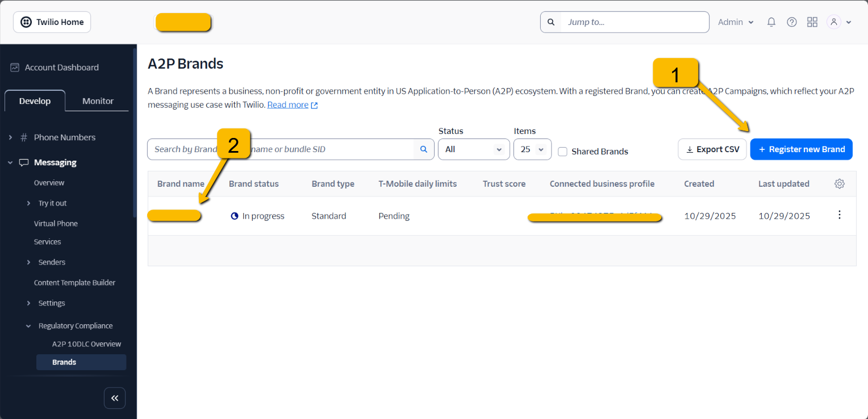This screenshot has height=419, width=868.
Task: Open the user account avatar icon
Action: (x=833, y=22)
